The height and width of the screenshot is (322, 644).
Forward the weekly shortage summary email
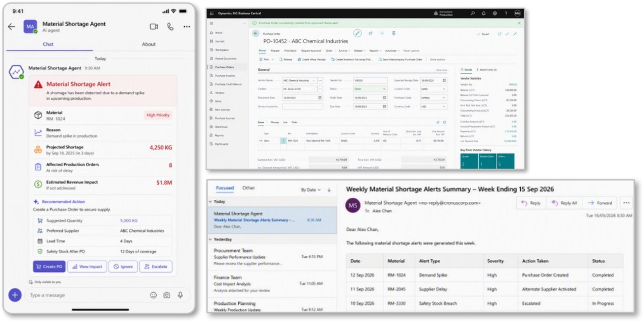pyautogui.click(x=599, y=203)
